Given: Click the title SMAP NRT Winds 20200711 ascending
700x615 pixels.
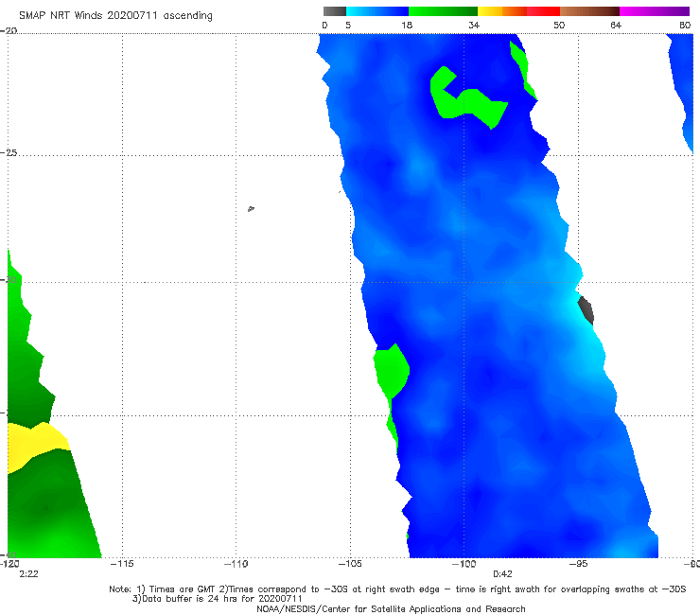Looking at the screenshot, I should (115, 15).
